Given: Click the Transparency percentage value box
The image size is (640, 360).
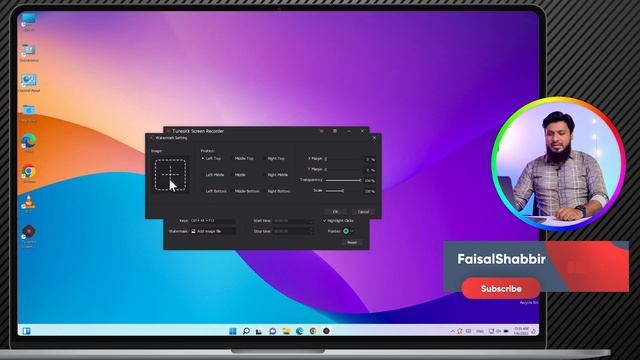Looking at the screenshot, I should (x=370, y=180).
